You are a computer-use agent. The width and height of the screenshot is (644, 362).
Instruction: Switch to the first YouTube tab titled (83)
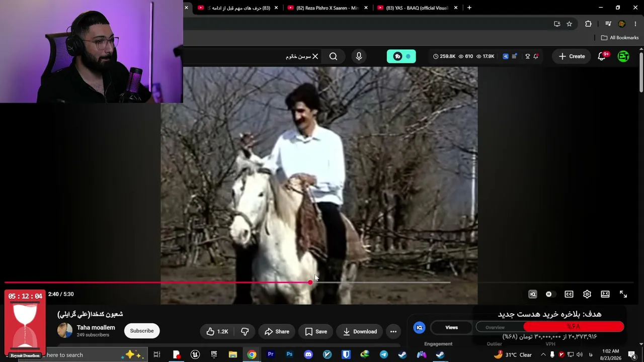click(x=234, y=8)
